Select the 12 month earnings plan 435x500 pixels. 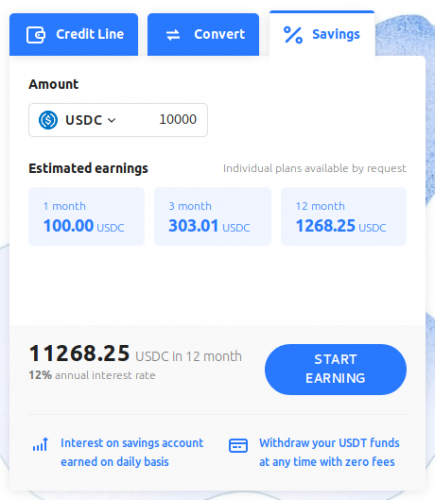[x=344, y=216]
